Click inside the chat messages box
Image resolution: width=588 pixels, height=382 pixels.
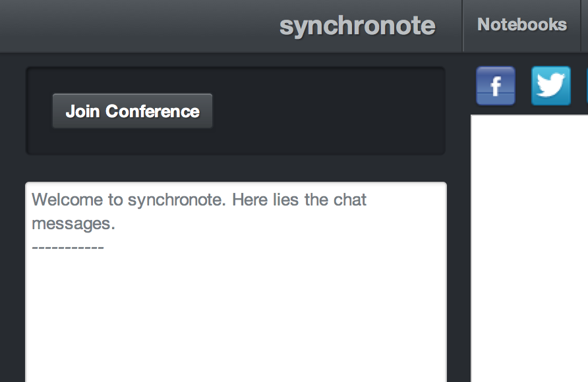click(x=235, y=310)
